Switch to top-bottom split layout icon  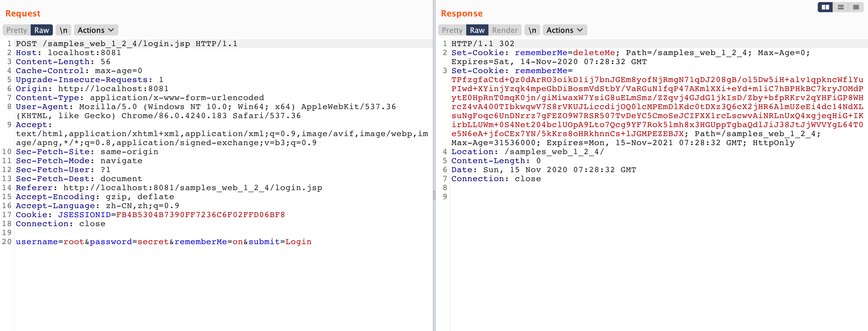pos(840,7)
